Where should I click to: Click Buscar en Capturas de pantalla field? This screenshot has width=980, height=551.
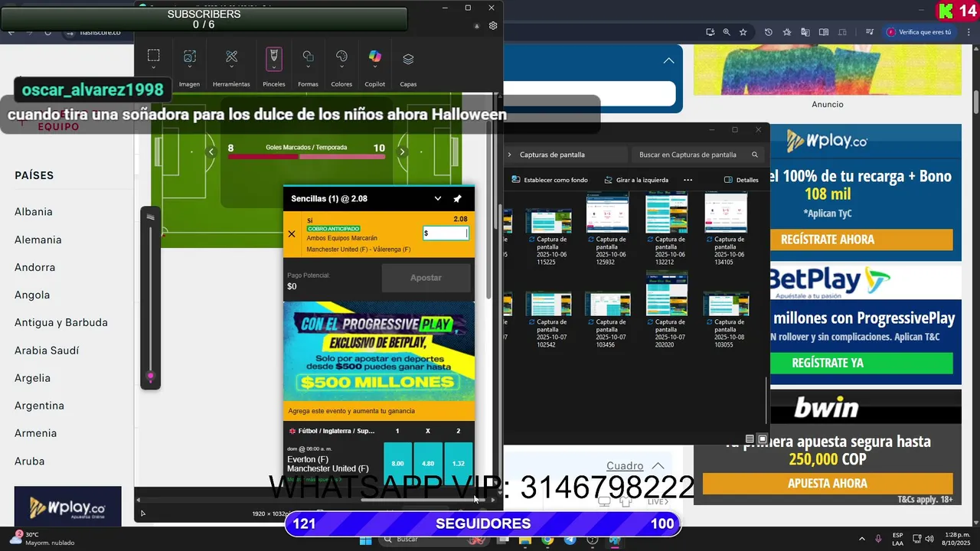pos(697,155)
